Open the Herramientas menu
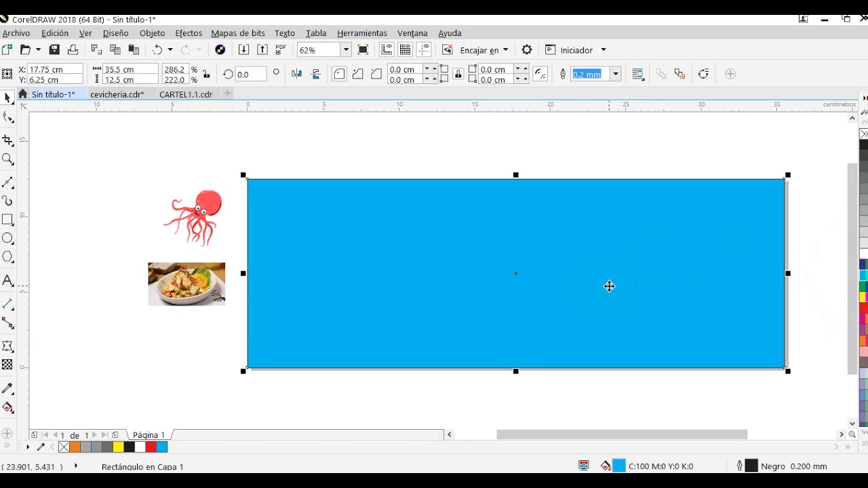Image resolution: width=868 pixels, height=488 pixels. click(362, 33)
